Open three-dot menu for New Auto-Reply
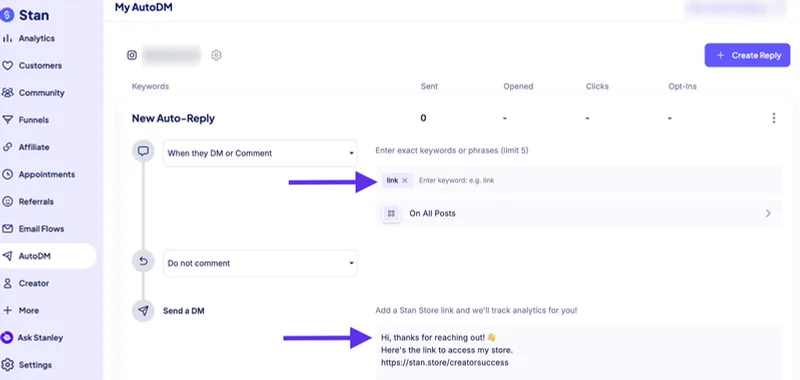The image size is (800, 380). pyautogui.click(x=773, y=118)
